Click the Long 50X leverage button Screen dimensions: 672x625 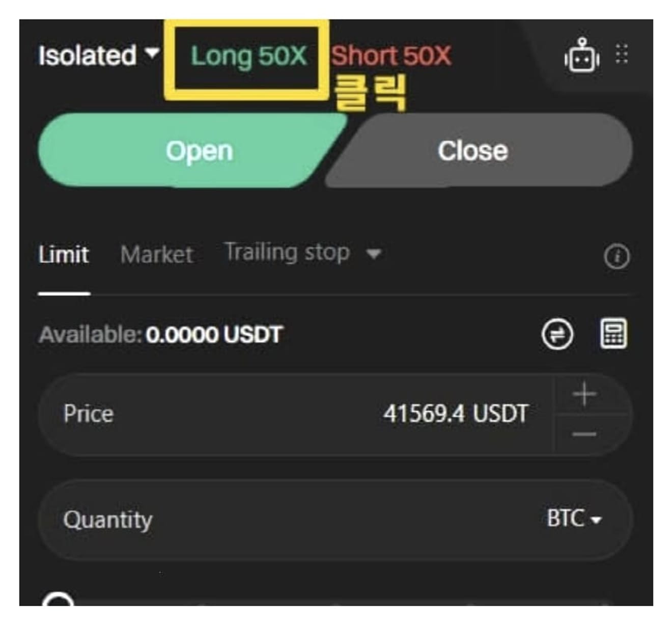[x=249, y=56]
